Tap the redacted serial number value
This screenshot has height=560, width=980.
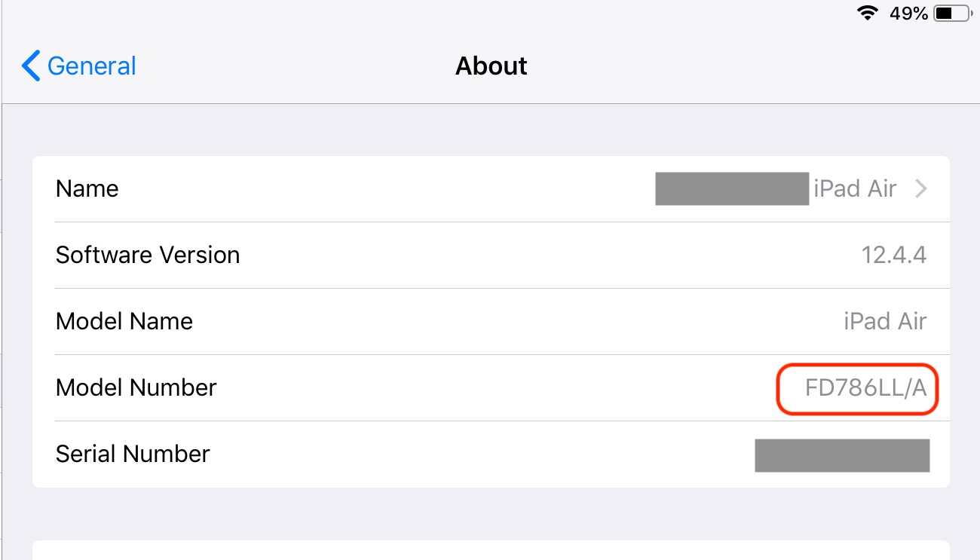click(x=841, y=455)
